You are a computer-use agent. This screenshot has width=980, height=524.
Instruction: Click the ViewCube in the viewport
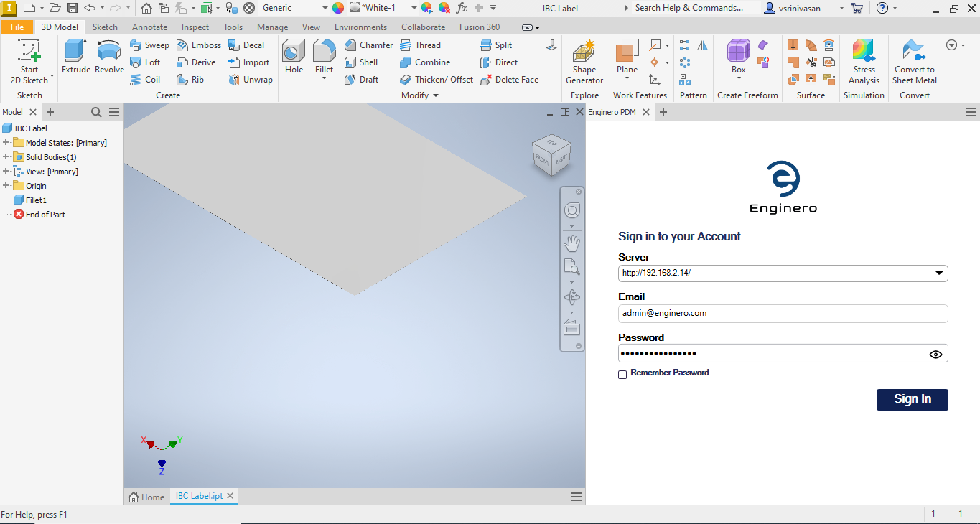551,154
